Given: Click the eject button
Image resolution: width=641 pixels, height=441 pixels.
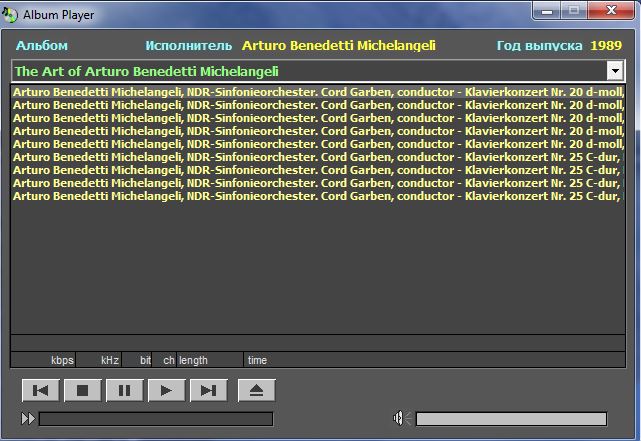Looking at the screenshot, I should (x=256, y=390).
